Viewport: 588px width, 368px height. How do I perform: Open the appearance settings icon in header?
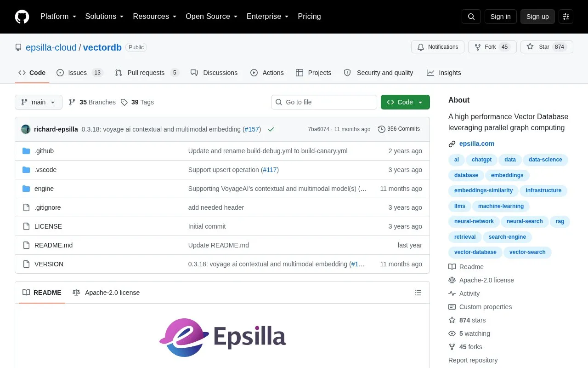tap(566, 17)
